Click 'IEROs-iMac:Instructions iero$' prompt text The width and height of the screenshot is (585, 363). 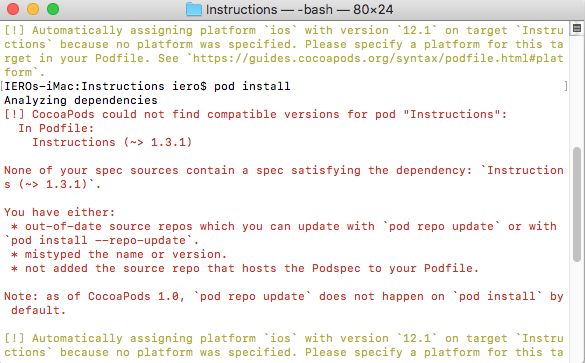pyautogui.click(x=105, y=86)
